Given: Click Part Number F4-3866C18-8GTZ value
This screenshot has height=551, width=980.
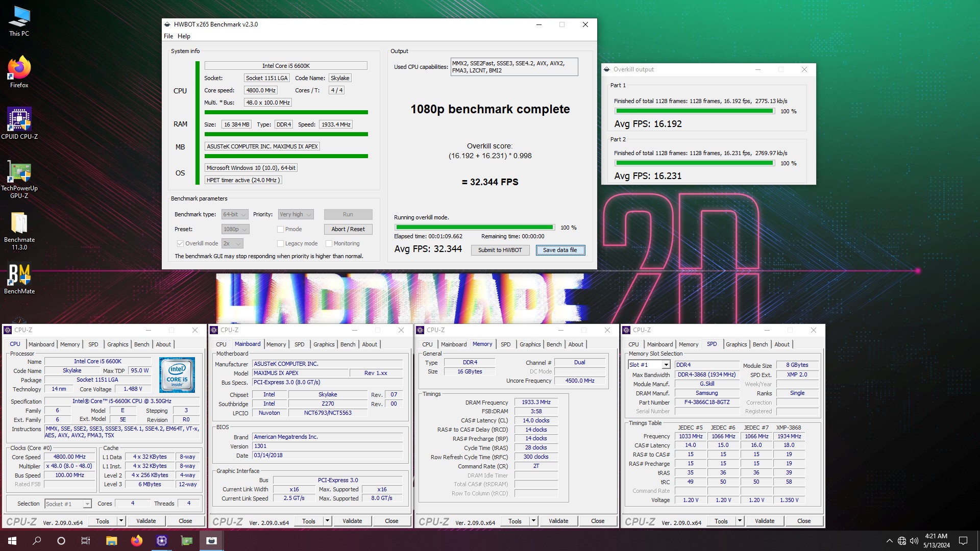Looking at the screenshot, I should [x=706, y=403].
